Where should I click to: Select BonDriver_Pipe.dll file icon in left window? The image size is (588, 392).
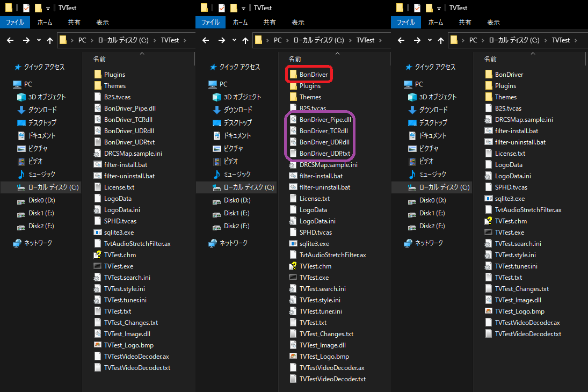coord(98,108)
